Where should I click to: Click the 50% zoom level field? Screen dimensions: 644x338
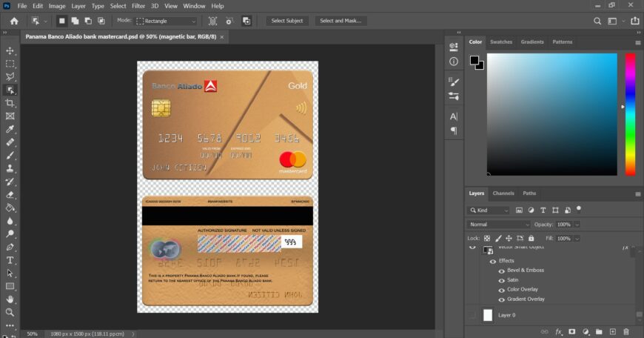[33, 334]
